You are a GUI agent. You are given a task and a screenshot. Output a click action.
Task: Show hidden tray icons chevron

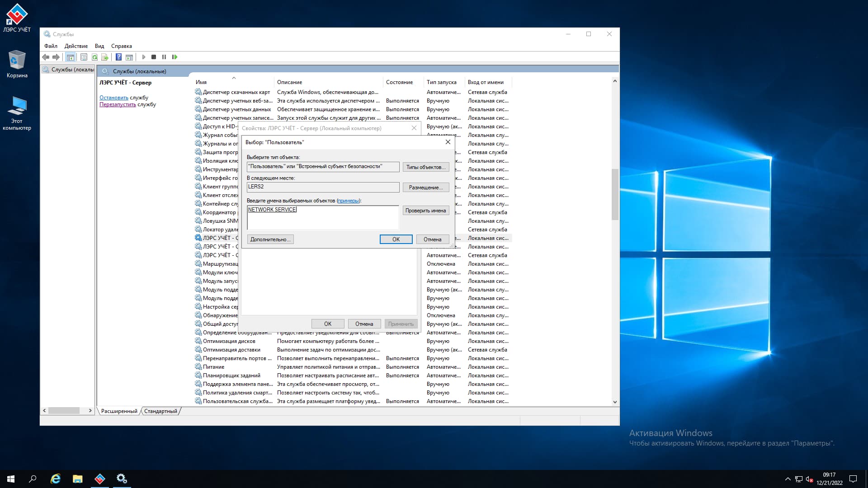[x=788, y=479]
